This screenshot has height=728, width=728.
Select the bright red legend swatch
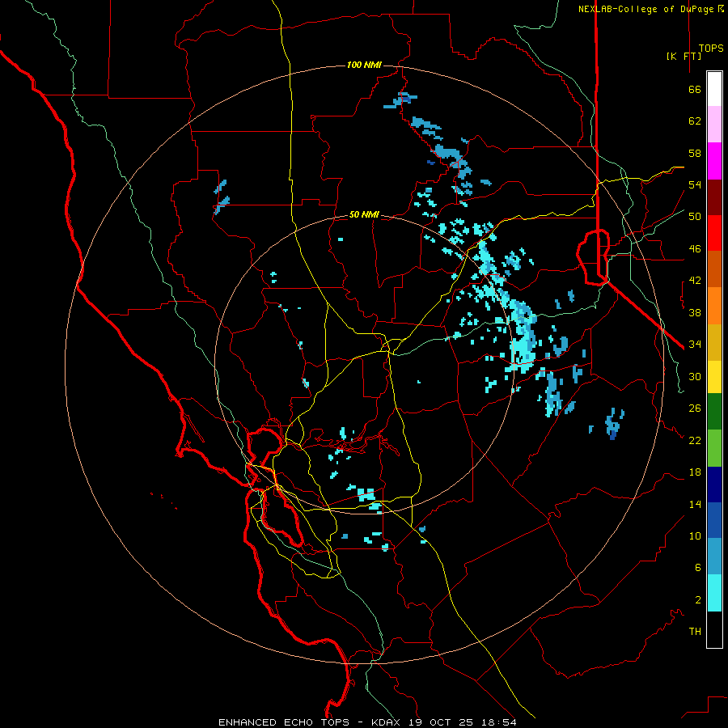714,233
